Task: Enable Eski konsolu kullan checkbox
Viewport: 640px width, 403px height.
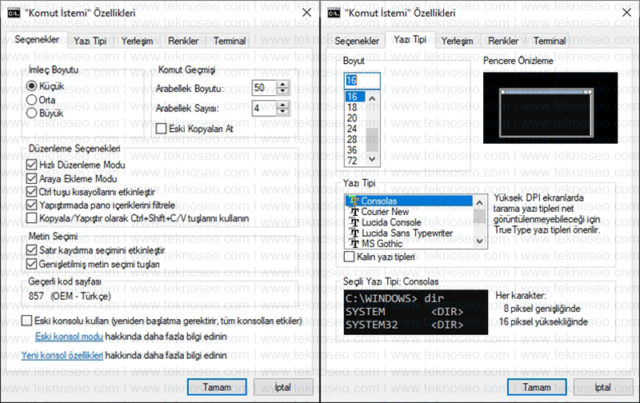Action: [x=27, y=321]
